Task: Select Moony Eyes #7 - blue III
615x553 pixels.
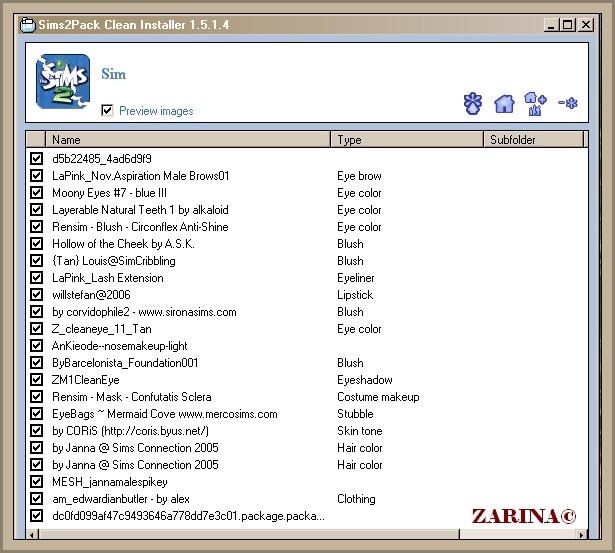Action: pyautogui.click(x=109, y=193)
